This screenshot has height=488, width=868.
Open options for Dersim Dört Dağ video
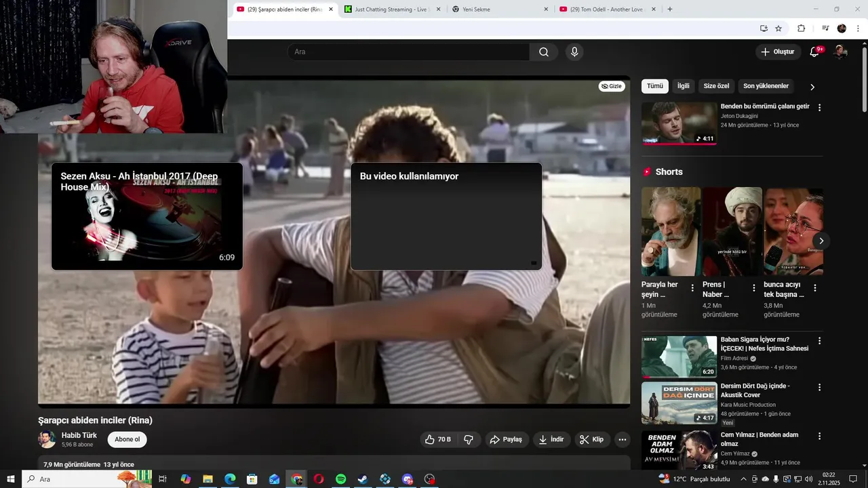tap(819, 388)
